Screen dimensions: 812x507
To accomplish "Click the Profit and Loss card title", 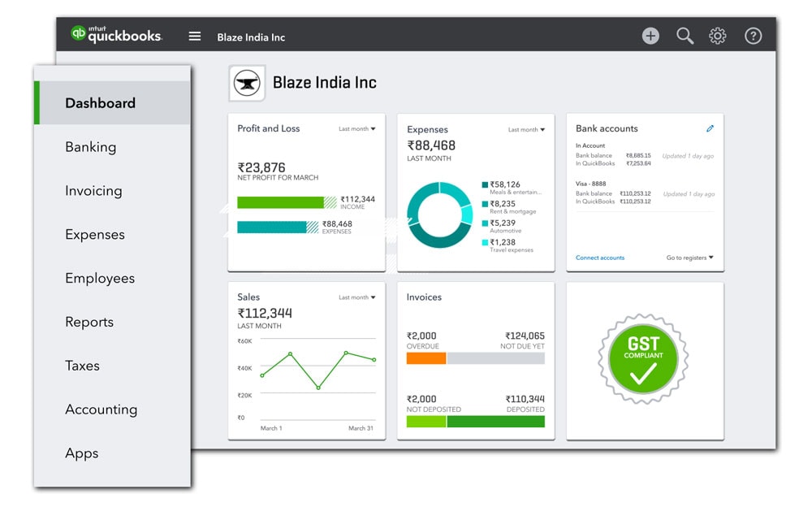I will pyautogui.click(x=268, y=128).
